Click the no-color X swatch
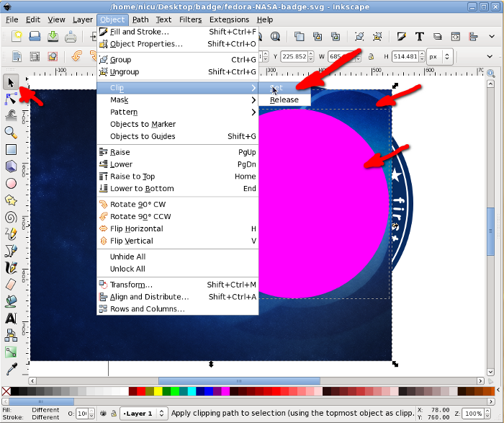Image resolution: width=504 pixels, height=423 pixels. tap(6, 391)
